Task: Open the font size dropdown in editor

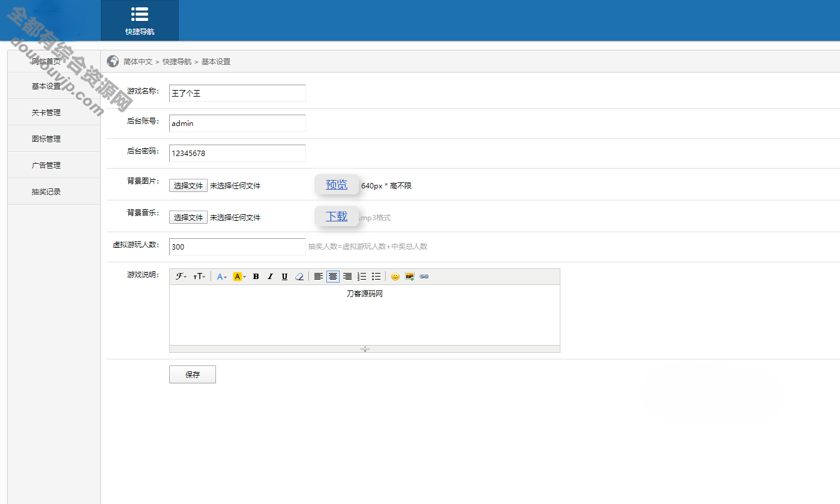Action: (x=199, y=277)
